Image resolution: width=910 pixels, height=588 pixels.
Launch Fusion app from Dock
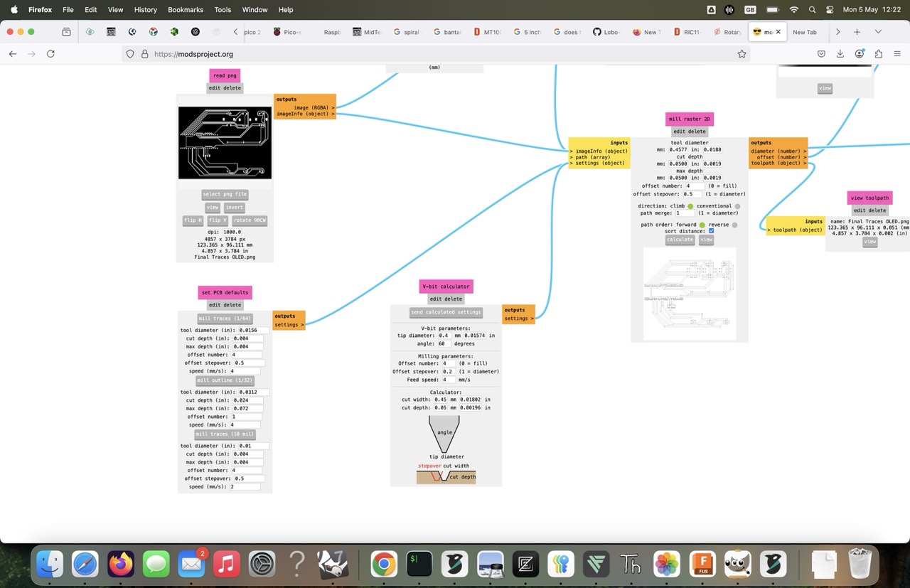click(x=702, y=565)
